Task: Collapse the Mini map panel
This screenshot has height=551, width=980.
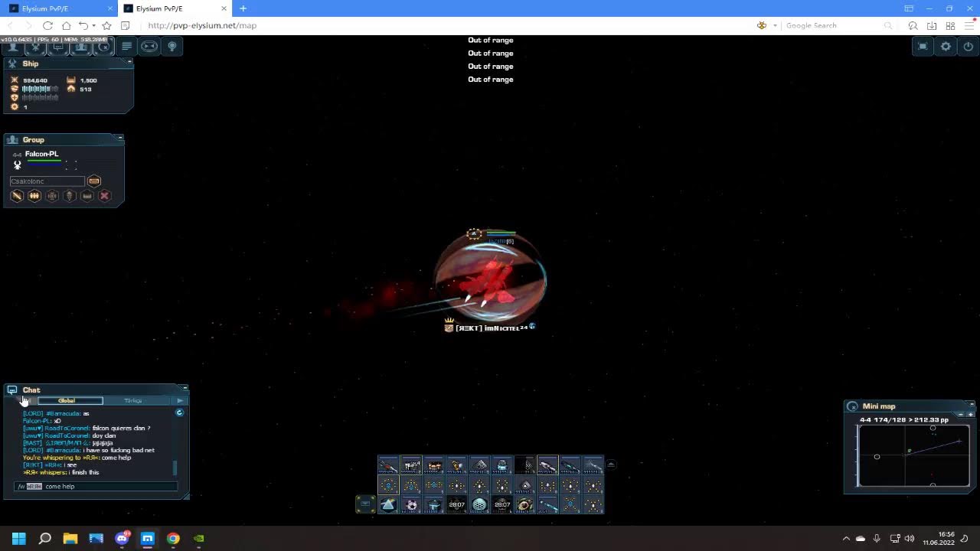Action: [x=970, y=405]
